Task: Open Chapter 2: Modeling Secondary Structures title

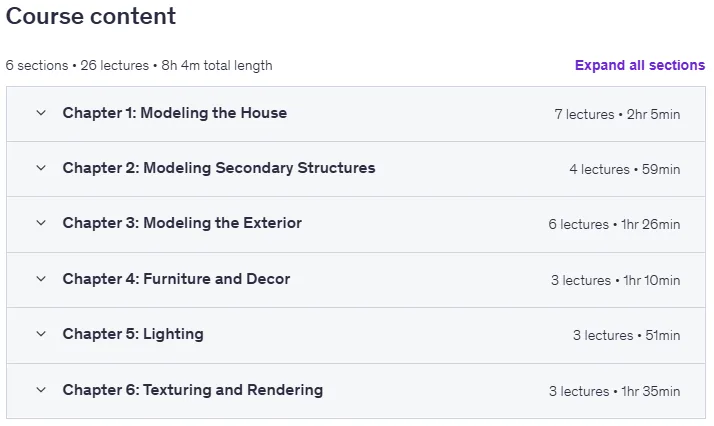Action: pos(219,168)
